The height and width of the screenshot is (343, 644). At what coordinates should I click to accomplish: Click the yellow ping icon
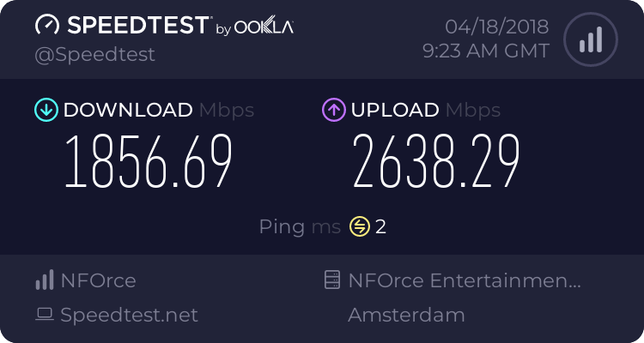(359, 226)
